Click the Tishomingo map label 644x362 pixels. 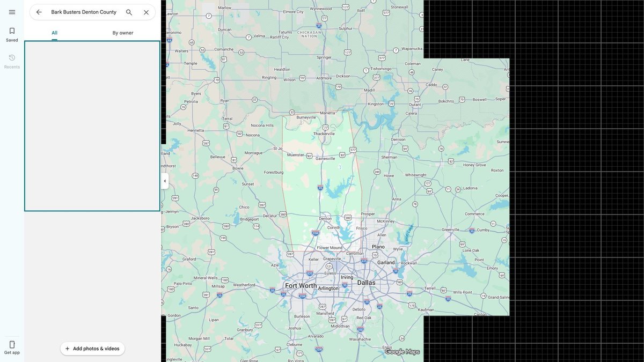pos(380,69)
